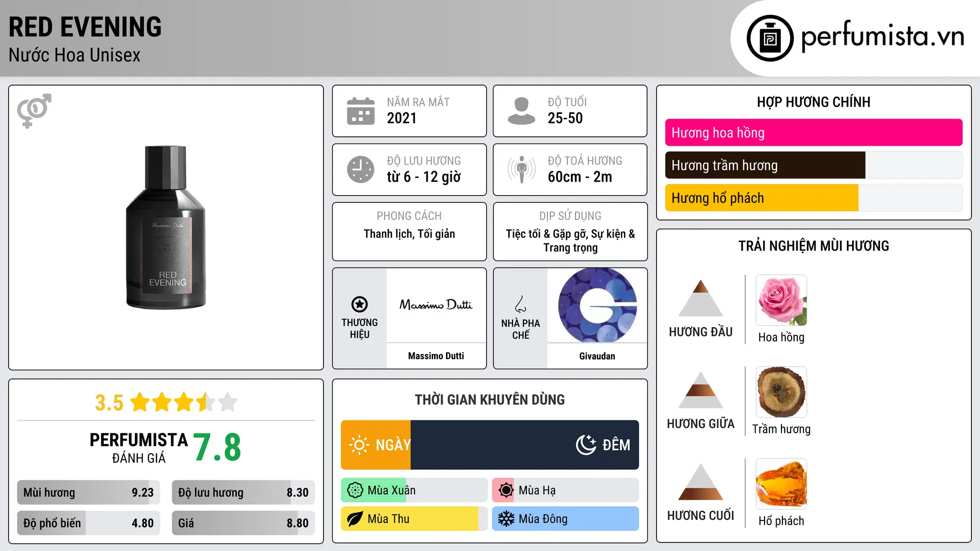Click the snowflake icon for Mùa Đông

506,519
